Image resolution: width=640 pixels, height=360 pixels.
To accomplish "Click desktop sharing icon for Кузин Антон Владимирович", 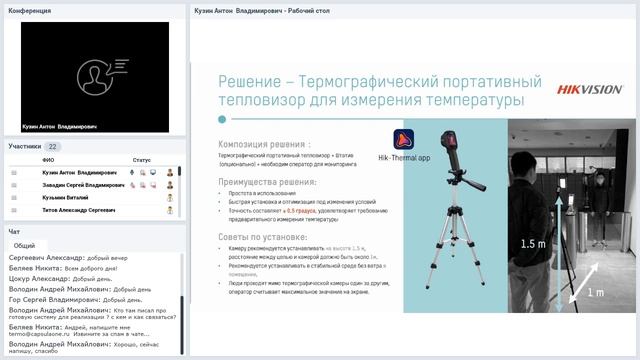I will 153,173.
